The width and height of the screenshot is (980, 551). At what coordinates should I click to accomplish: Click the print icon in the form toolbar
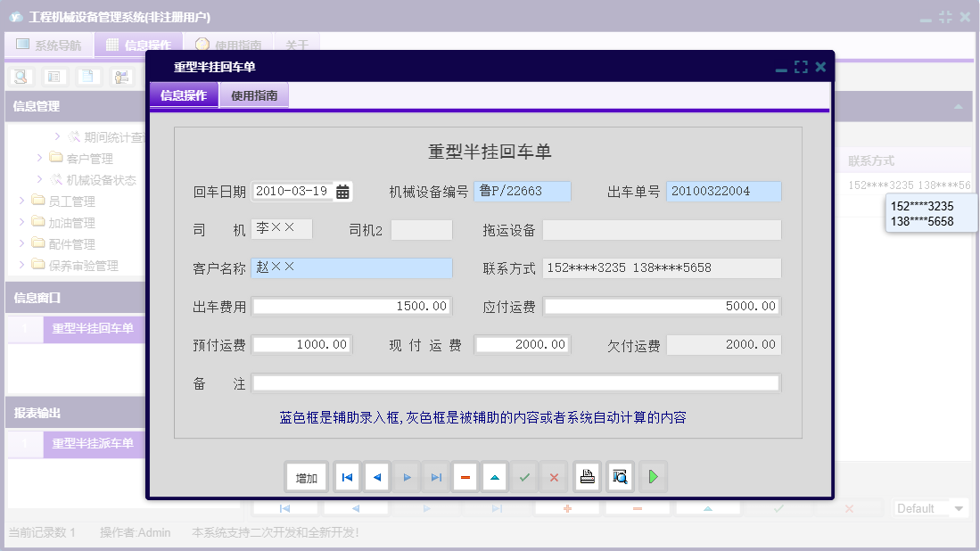[587, 476]
